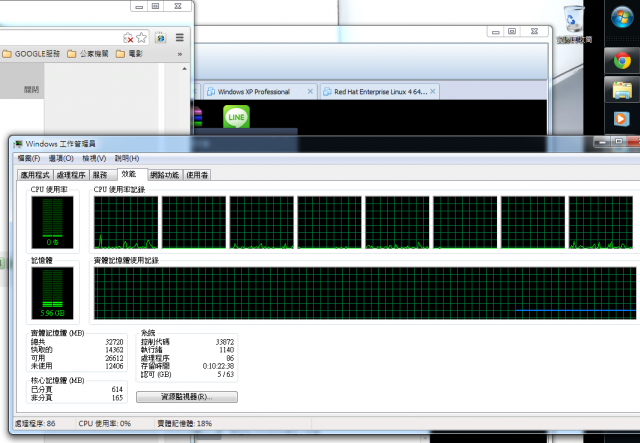Switch to the 使用者 tab

pos(197,175)
